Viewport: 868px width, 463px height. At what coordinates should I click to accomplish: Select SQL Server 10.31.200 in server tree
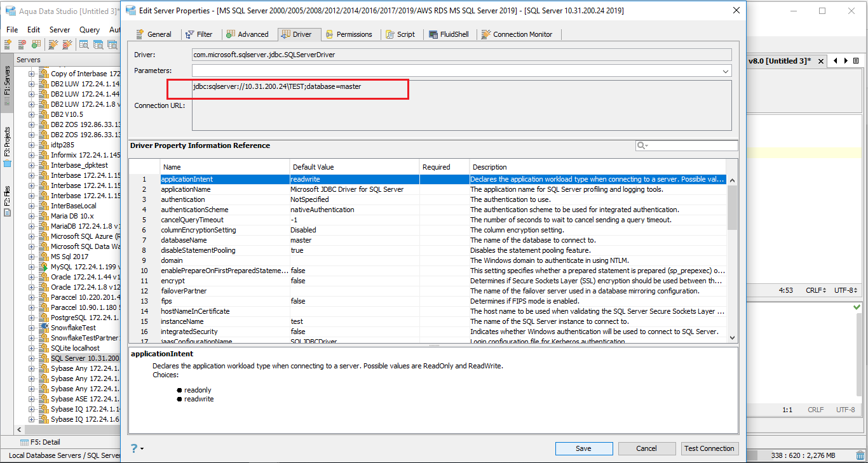pos(85,358)
